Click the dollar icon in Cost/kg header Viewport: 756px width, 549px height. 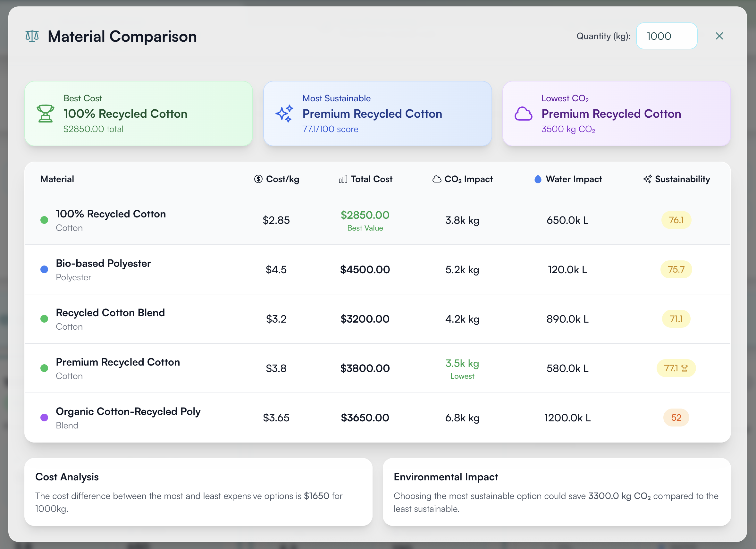pos(258,179)
